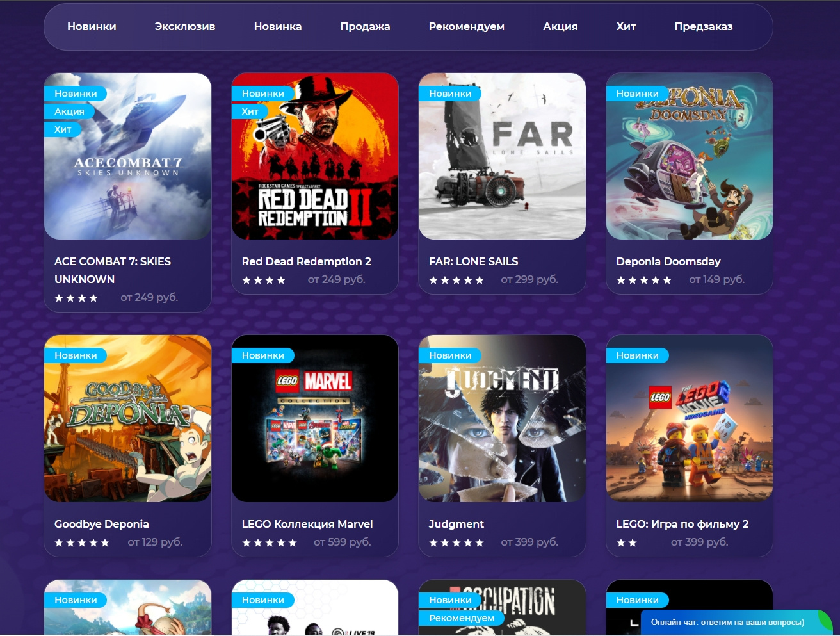Viewport: 840px width, 636px height.
Task: Click the Goodbye Deponia title
Action: (102, 524)
